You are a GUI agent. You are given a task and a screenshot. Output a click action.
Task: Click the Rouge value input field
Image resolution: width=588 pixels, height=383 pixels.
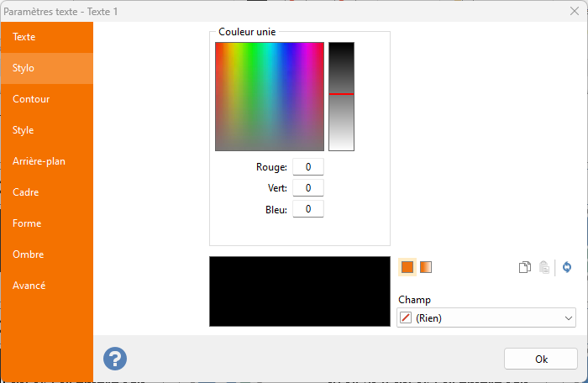pos(308,167)
